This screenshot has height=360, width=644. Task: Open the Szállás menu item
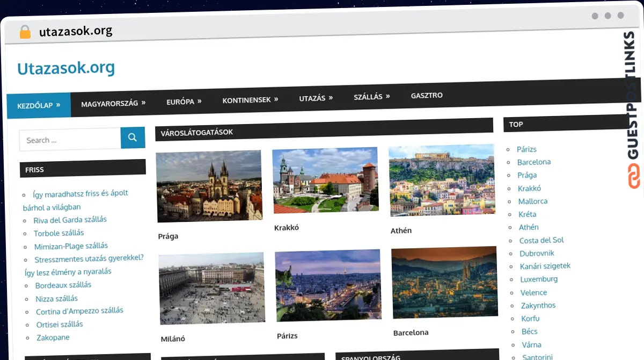tap(371, 97)
